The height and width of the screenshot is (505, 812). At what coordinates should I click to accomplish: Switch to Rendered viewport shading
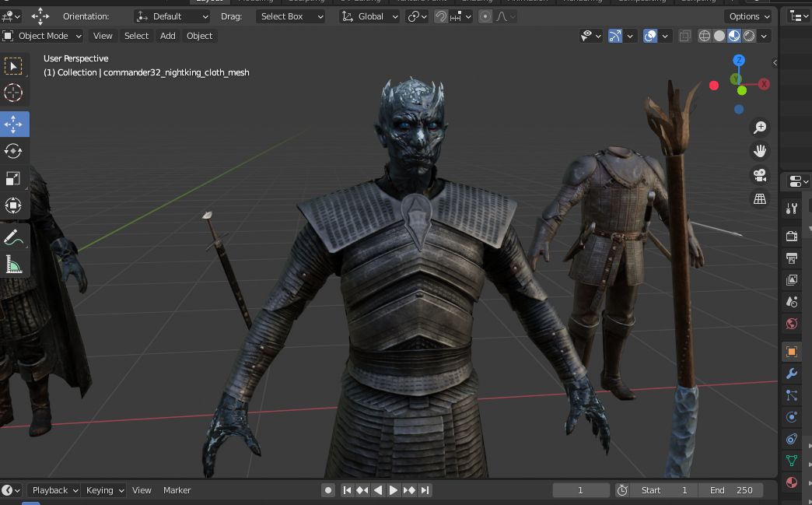[x=749, y=36]
